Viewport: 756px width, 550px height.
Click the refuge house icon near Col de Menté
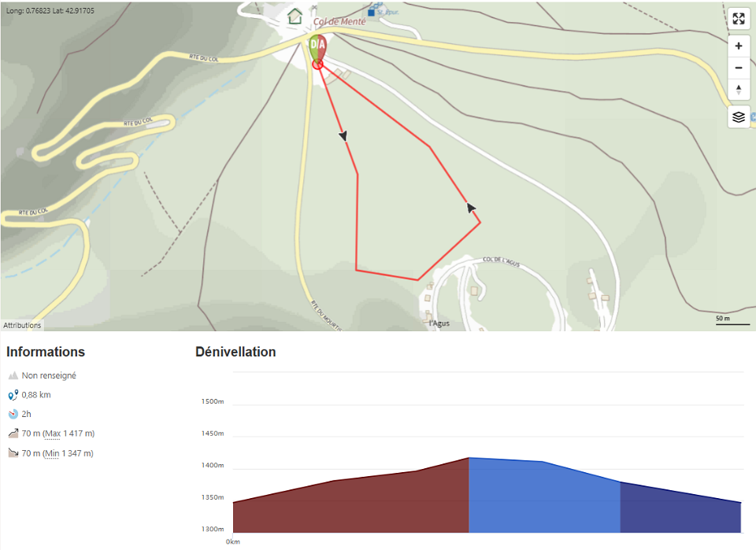pos(295,16)
